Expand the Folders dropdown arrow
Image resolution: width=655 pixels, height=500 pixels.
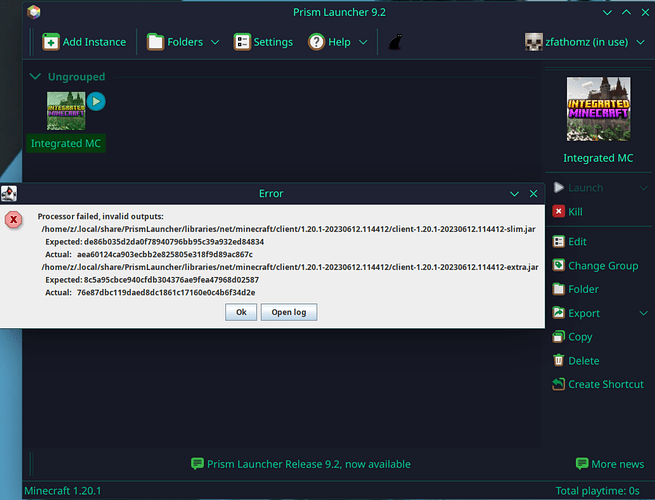[x=215, y=42]
